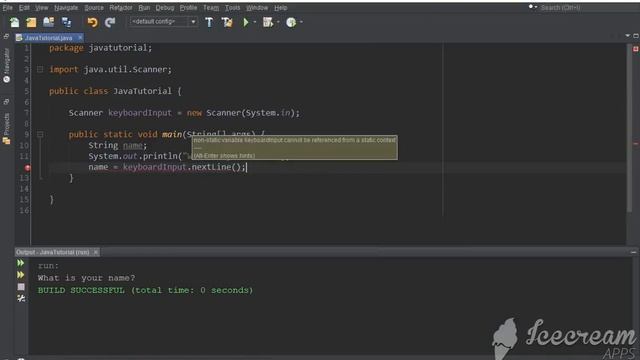Click the yellow re-run with options icon
Screen dimensions: 640x360
click(x=21, y=275)
